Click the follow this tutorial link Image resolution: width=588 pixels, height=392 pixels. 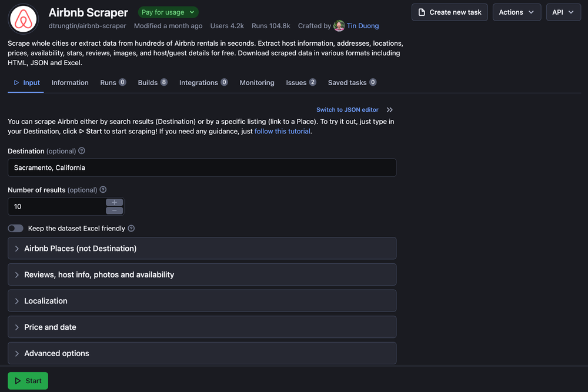pos(282,131)
